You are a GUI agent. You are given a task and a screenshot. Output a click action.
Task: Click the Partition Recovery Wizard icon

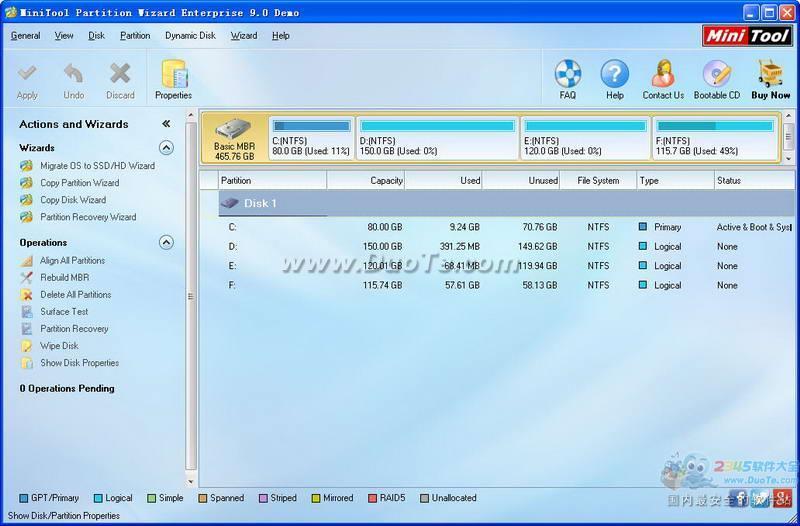27,217
